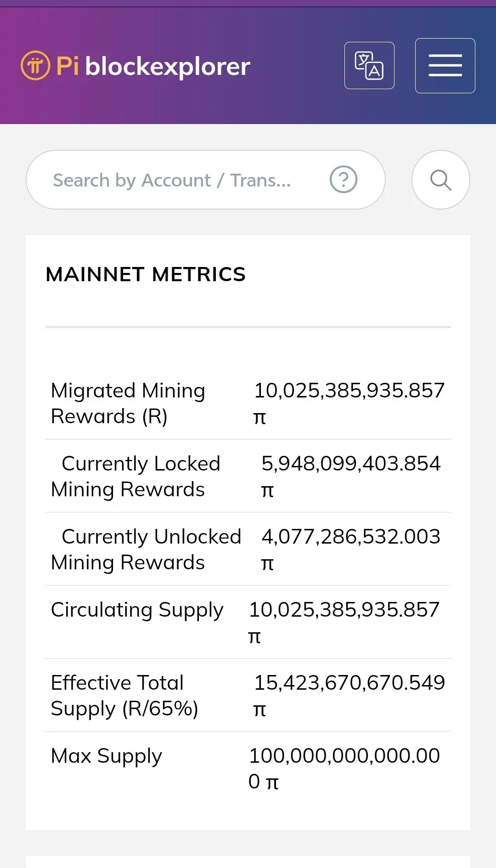Open the language translation selector
The image size is (496, 868).
[x=369, y=66]
